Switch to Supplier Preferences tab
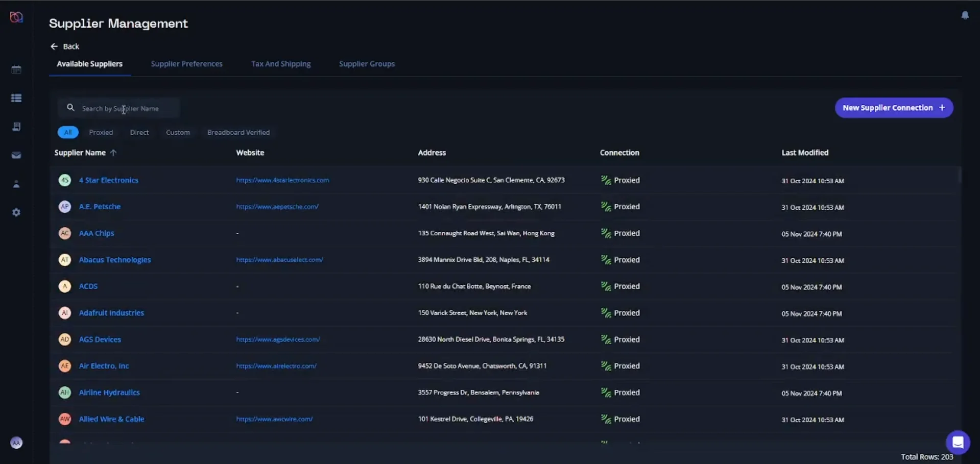The width and height of the screenshot is (980, 464). (187, 64)
